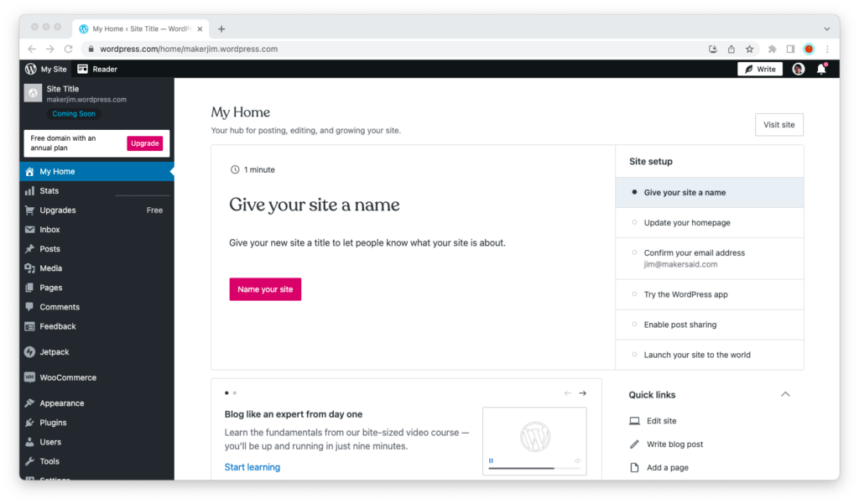Click the Posts pin icon
This screenshot has height=504, width=859.
(x=29, y=249)
